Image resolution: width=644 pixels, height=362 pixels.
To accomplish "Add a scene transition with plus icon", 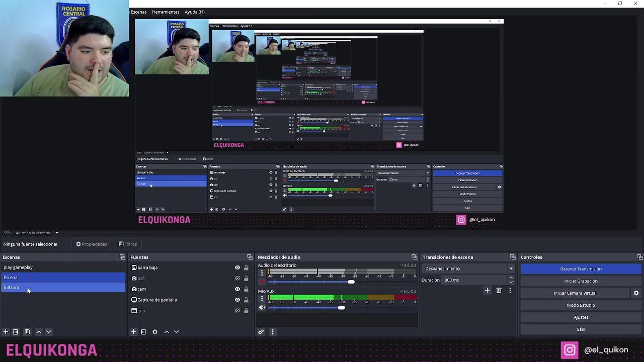I will [x=487, y=290].
